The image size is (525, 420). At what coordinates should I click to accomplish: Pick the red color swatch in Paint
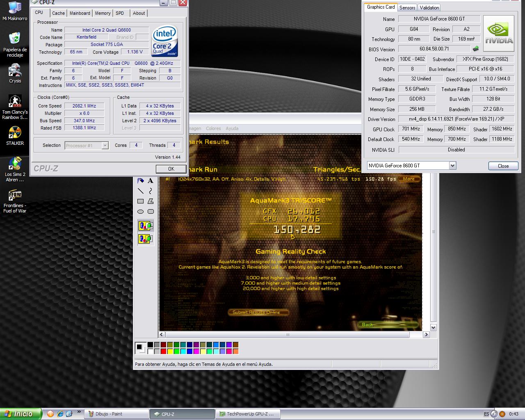pyautogui.click(x=164, y=352)
